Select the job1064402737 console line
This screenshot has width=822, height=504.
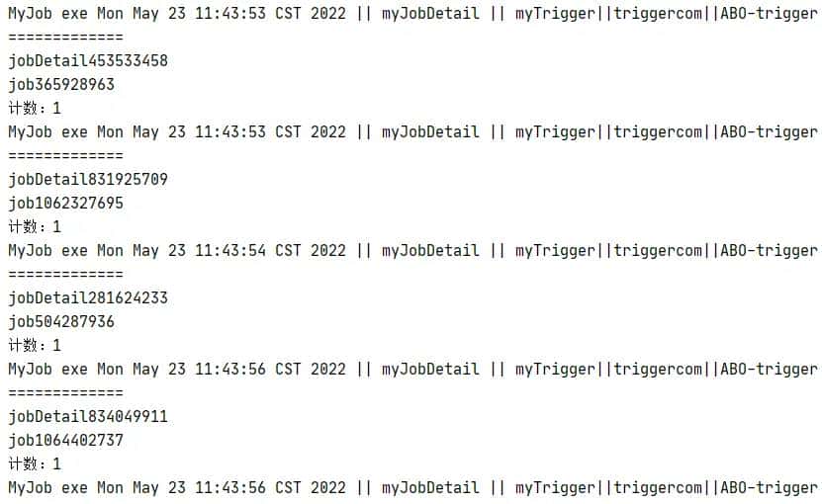[x=66, y=441]
